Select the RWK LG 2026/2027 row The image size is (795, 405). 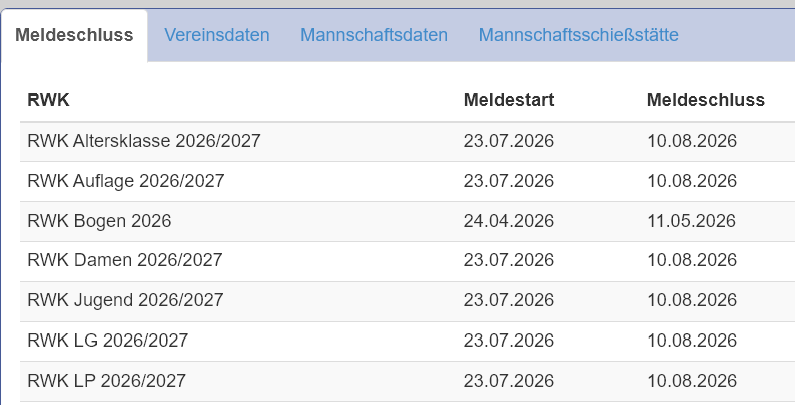point(408,341)
